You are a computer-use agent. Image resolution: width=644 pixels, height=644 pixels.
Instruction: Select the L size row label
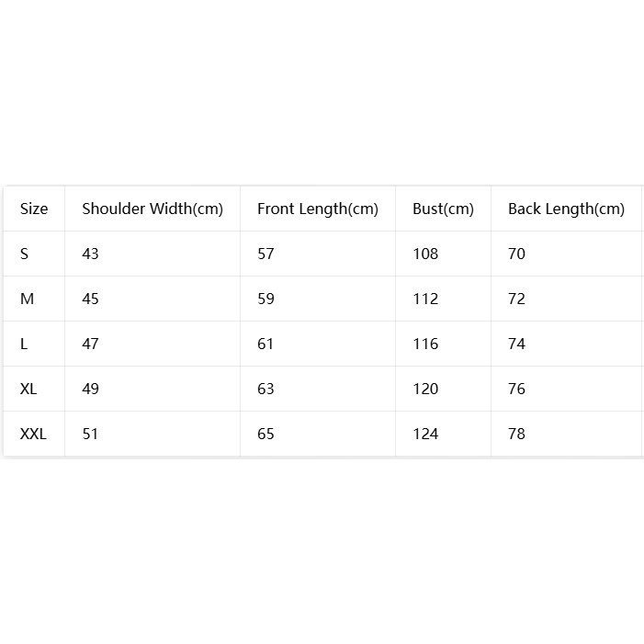coord(24,344)
